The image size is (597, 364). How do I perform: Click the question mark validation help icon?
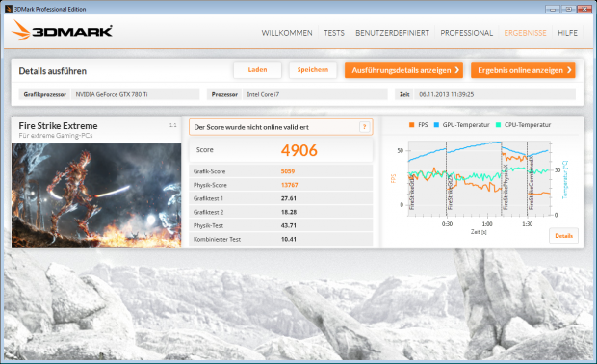click(x=364, y=127)
